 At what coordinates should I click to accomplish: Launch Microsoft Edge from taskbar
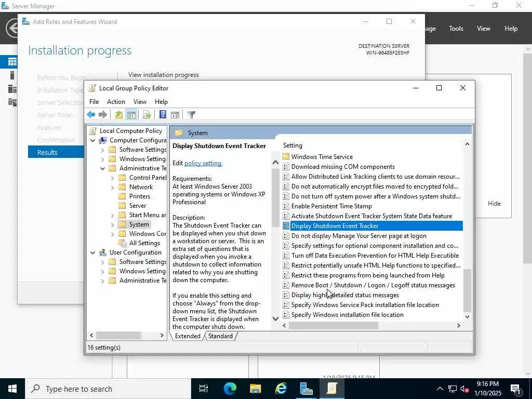coord(230,389)
